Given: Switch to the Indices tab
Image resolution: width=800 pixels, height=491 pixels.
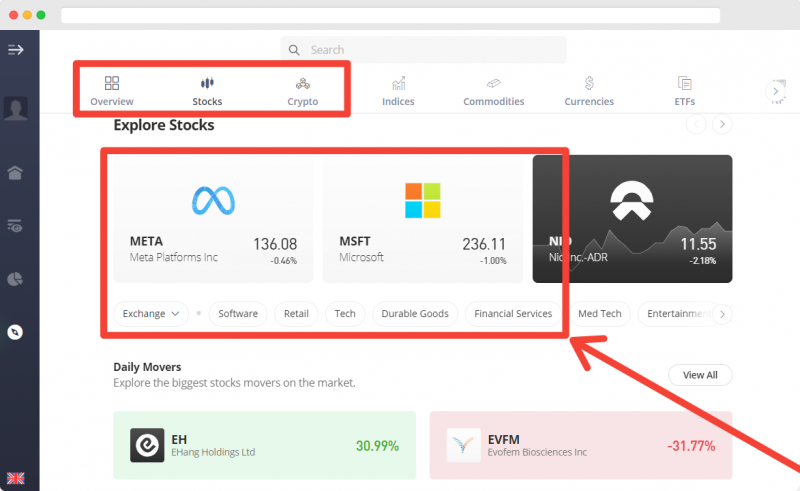Looking at the screenshot, I should (398, 91).
